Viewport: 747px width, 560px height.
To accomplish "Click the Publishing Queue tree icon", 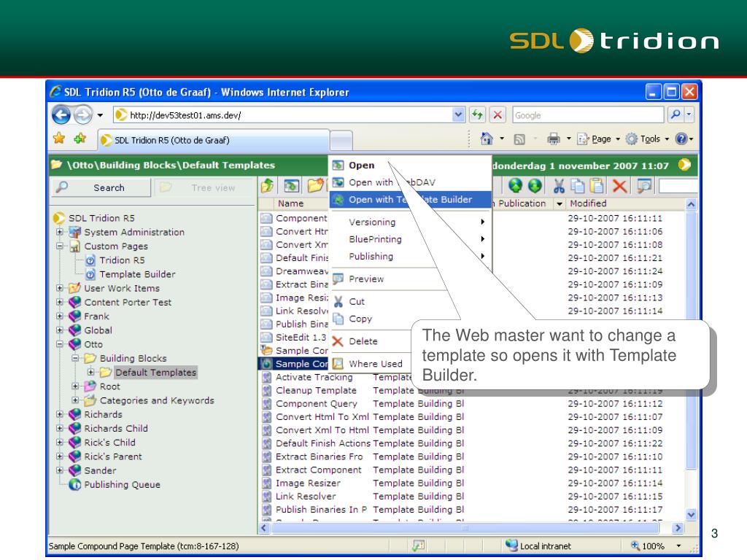I will (x=74, y=485).
